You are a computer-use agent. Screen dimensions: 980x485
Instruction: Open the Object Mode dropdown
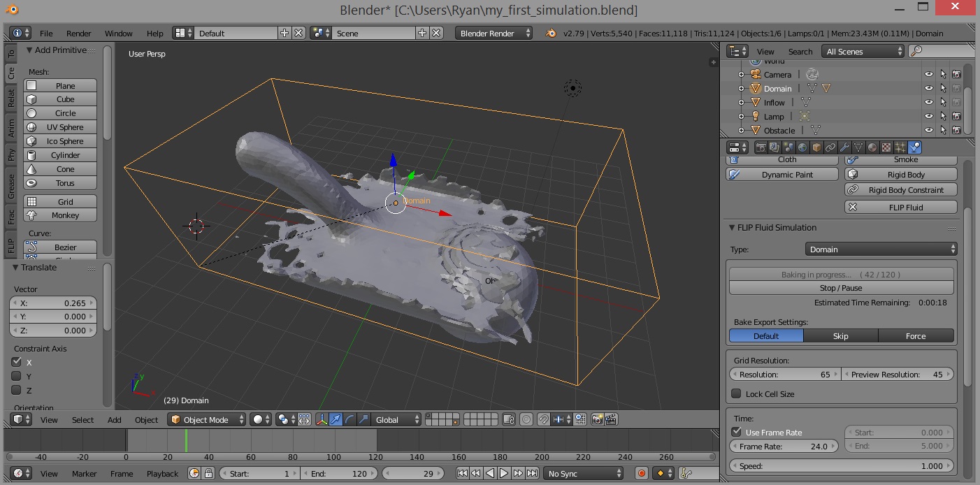point(207,419)
